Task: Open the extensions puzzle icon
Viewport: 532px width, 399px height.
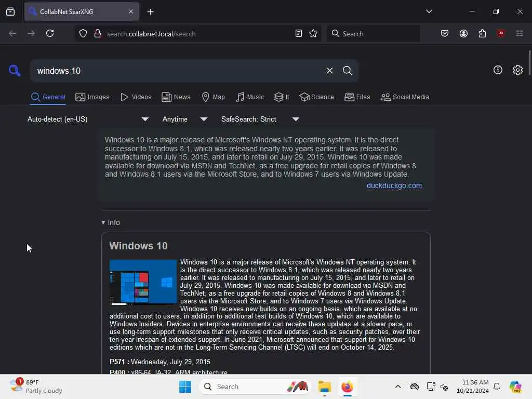Action: (x=482, y=33)
